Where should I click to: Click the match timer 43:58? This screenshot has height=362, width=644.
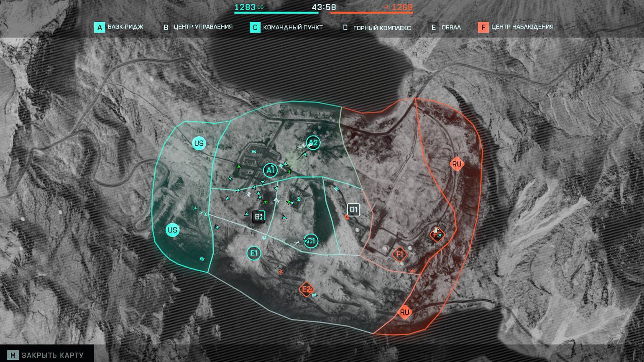tap(324, 7)
